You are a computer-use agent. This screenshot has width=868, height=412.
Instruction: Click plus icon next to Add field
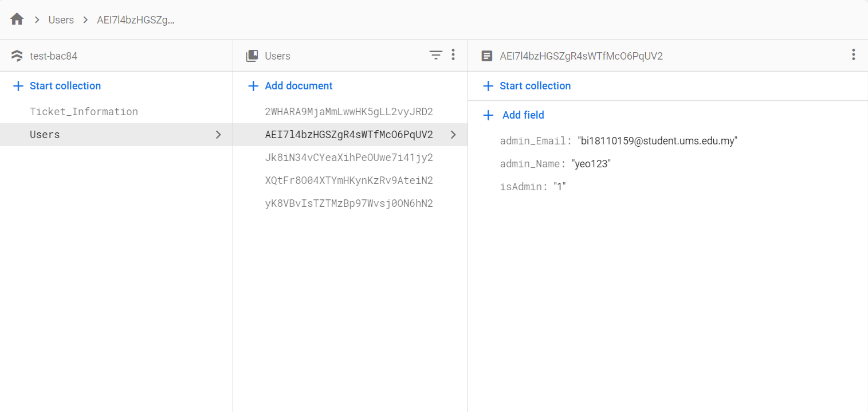point(488,115)
